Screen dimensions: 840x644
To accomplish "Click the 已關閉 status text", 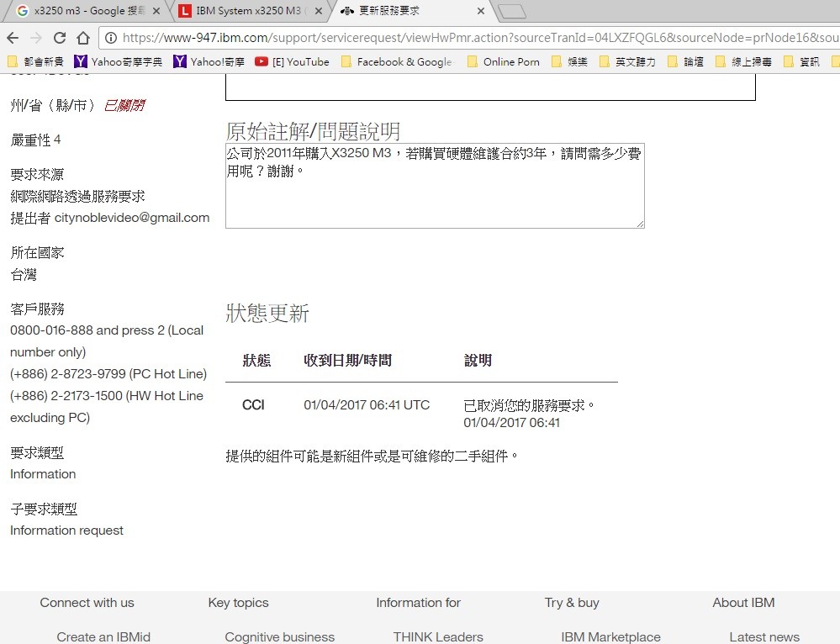I will 124,105.
